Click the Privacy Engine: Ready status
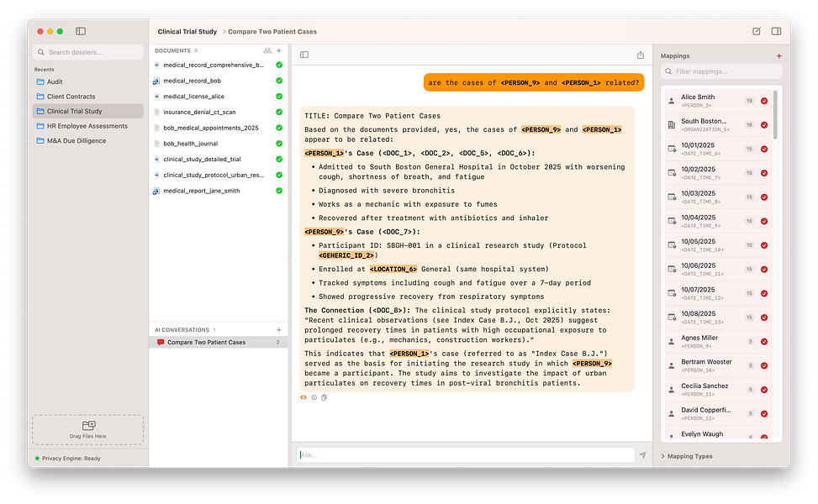Screen dimensions: 818x504 click(x=68, y=459)
